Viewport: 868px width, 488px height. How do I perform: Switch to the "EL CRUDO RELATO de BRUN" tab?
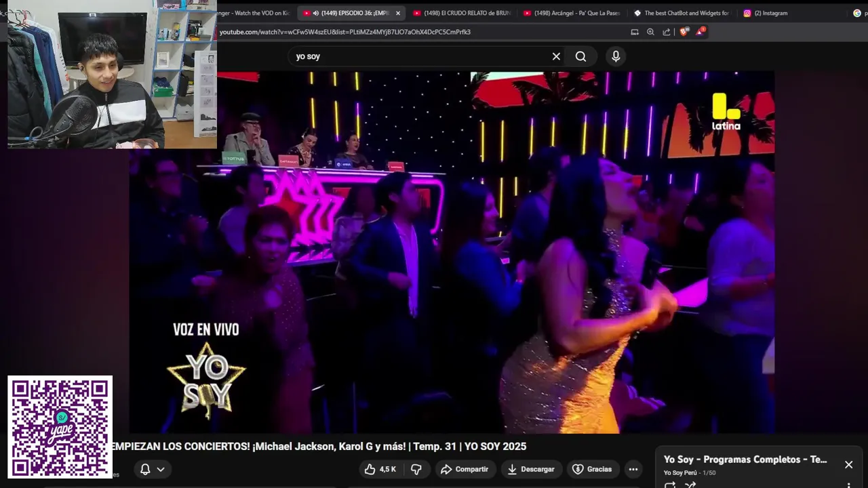(461, 13)
